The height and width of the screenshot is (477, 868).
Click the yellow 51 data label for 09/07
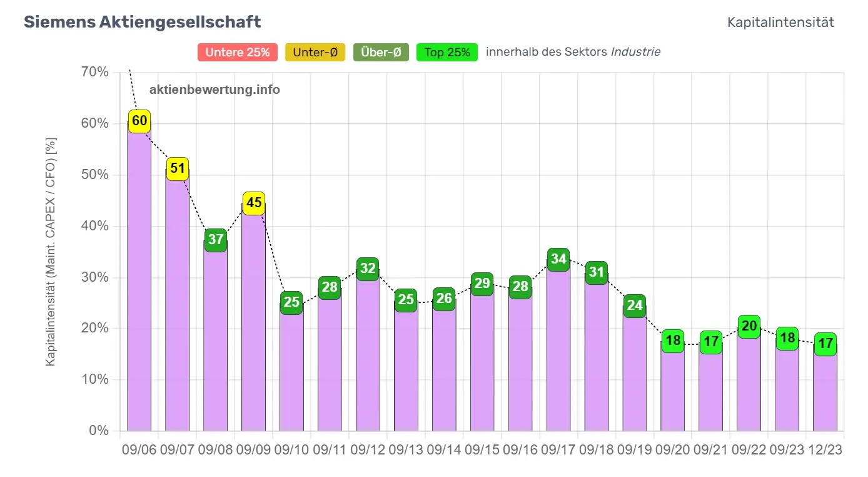pyautogui.click(x=178, y=168)
